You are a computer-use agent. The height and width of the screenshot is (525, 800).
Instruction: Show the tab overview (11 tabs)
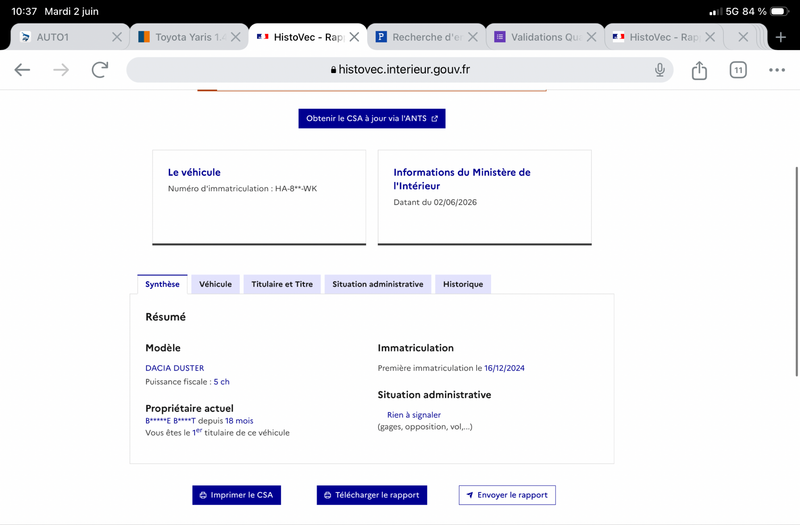(738, 70)
